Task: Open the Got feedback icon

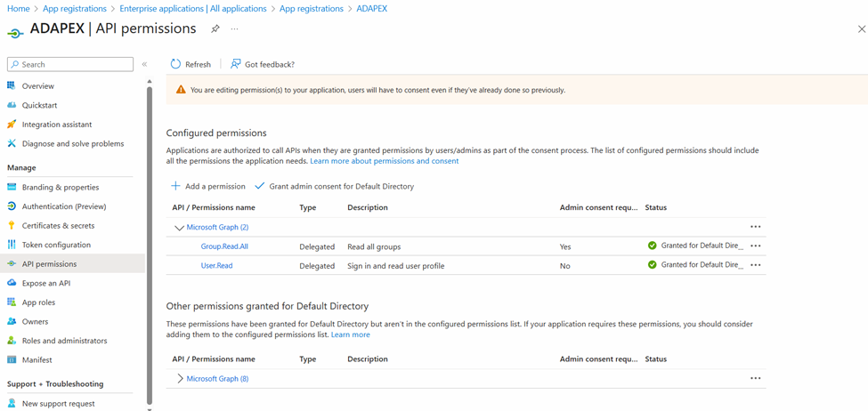Action: [x=236, y=64]
